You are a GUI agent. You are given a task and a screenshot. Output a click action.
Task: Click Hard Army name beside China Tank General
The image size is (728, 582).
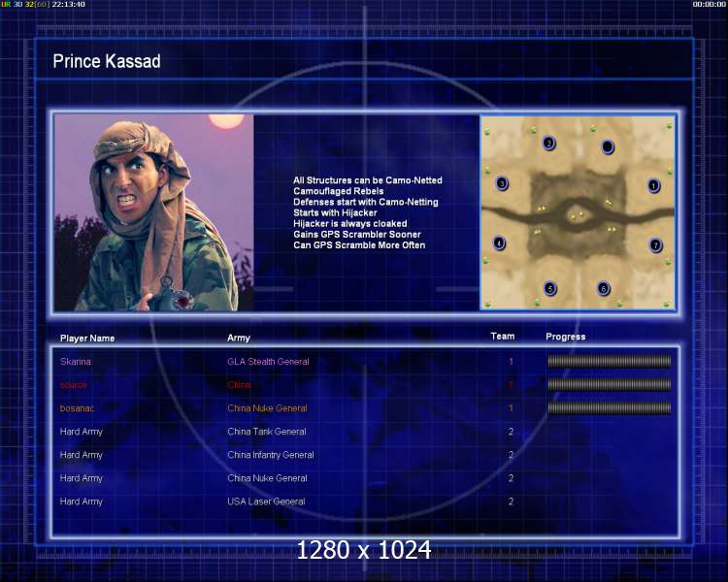[x=82, y=432]
